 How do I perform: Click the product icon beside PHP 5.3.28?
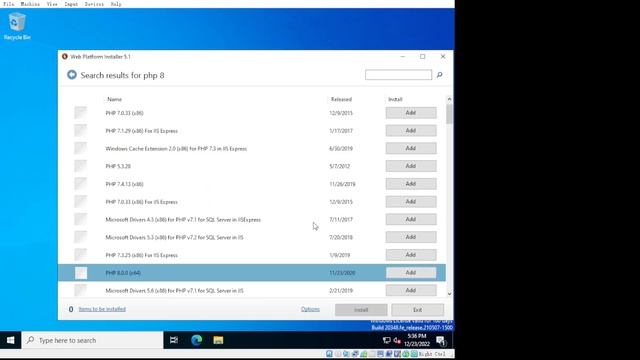[81, 166]
